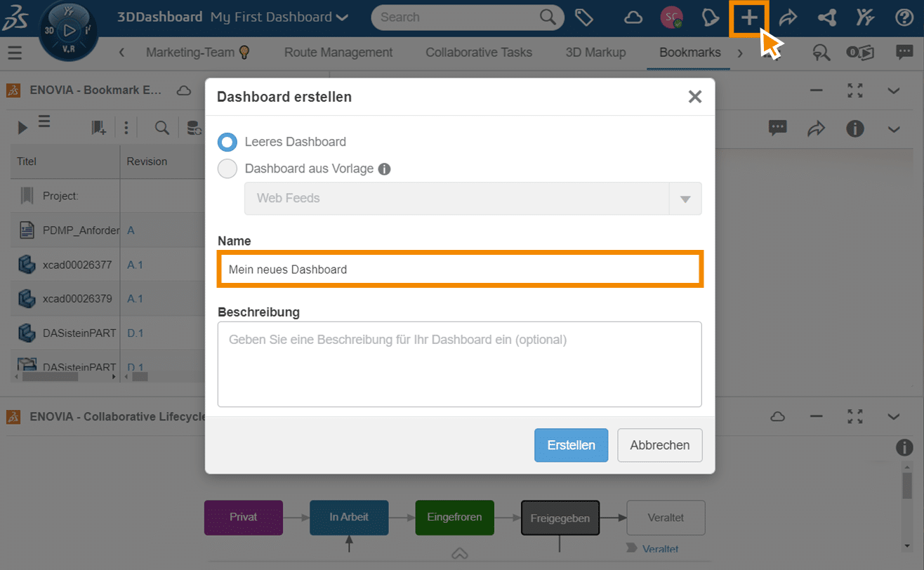The image size is (924, 570).
Task: Select the Dashboard aus Vorlage radio option
Action: [x=227, y=169]
